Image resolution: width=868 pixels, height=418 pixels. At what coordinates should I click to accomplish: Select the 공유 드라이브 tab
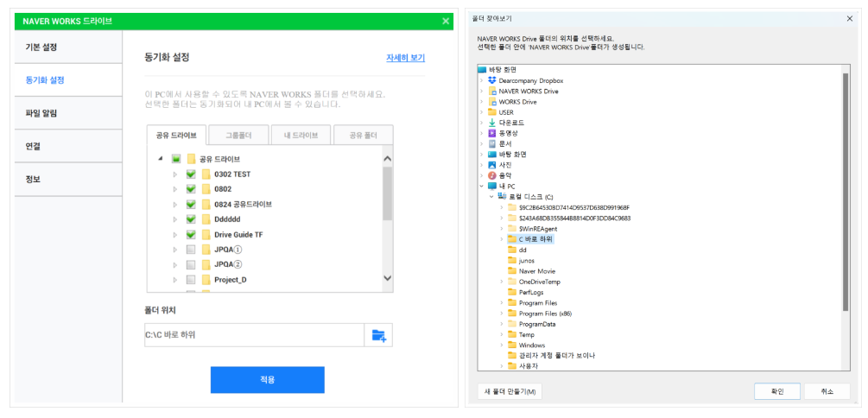click(x=177, y=135)
